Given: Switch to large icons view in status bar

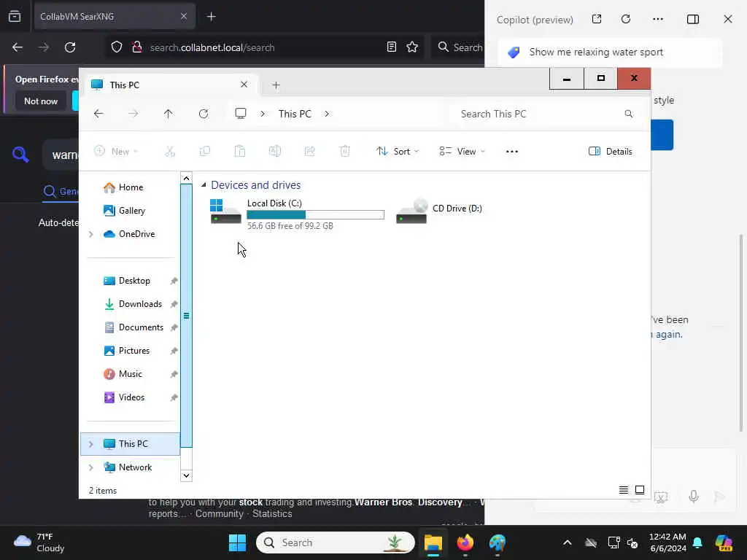Looking at the screenshot, I should (x=640, y=490).
